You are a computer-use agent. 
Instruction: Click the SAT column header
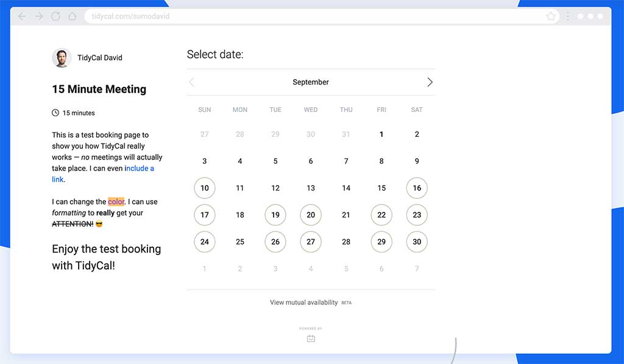click(417, 110)
